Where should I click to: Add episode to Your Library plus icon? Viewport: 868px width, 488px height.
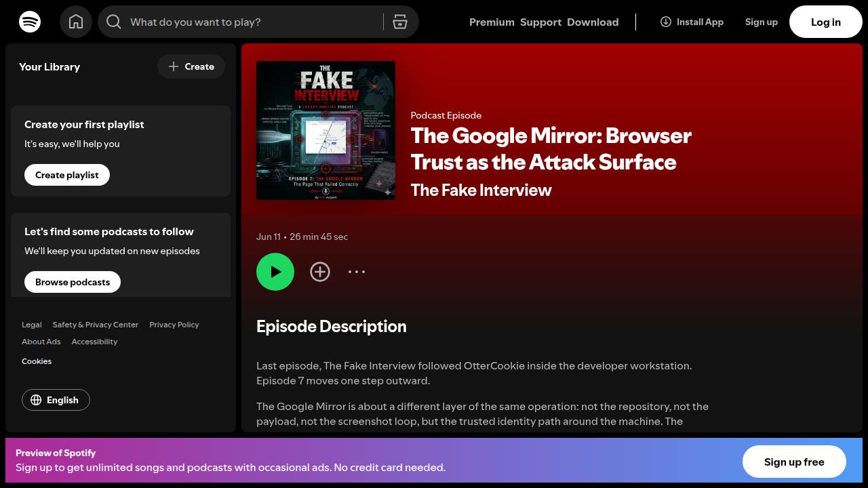click(x=320, y=272)
